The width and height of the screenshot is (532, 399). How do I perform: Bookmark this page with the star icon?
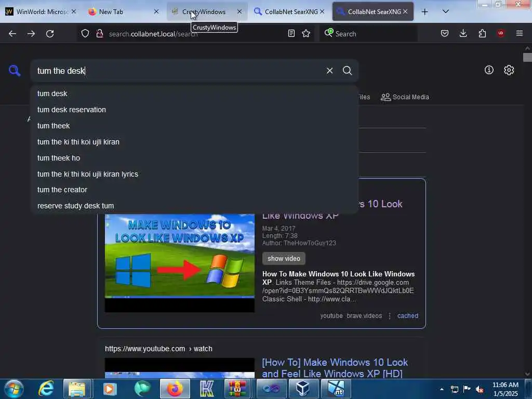306,33
